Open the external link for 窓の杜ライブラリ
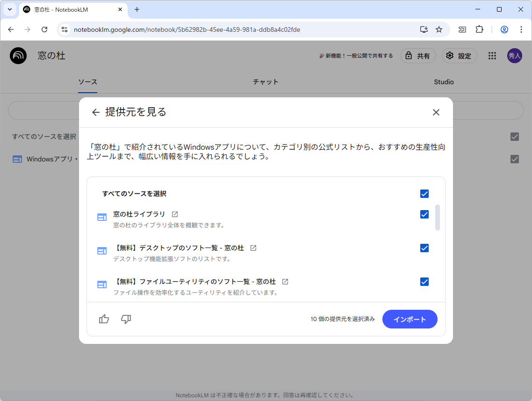 tap(174, 214)
